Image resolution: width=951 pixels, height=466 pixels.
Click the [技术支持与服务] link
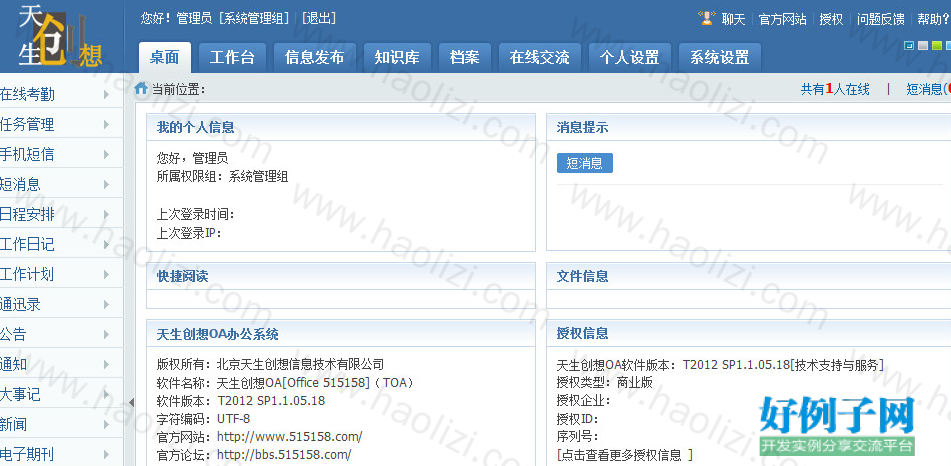837,365
